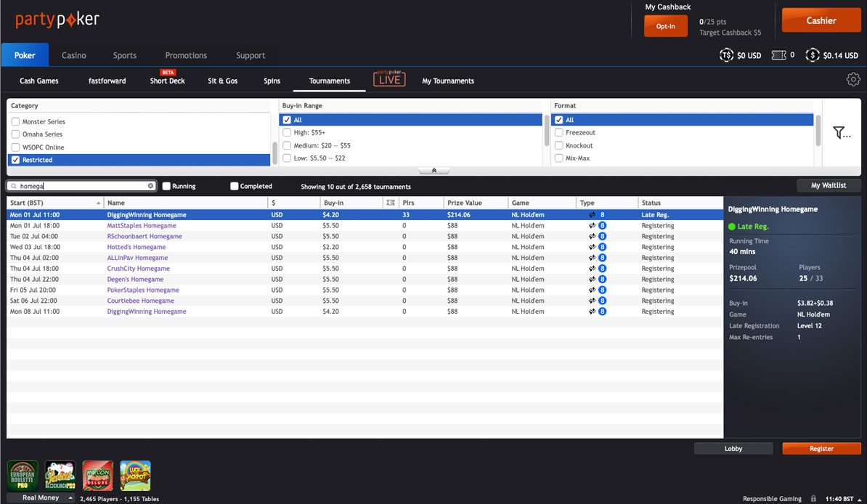This screenshot has width=867, height=504.
Task: Focus the tournament search field
Action: (82, 186)
